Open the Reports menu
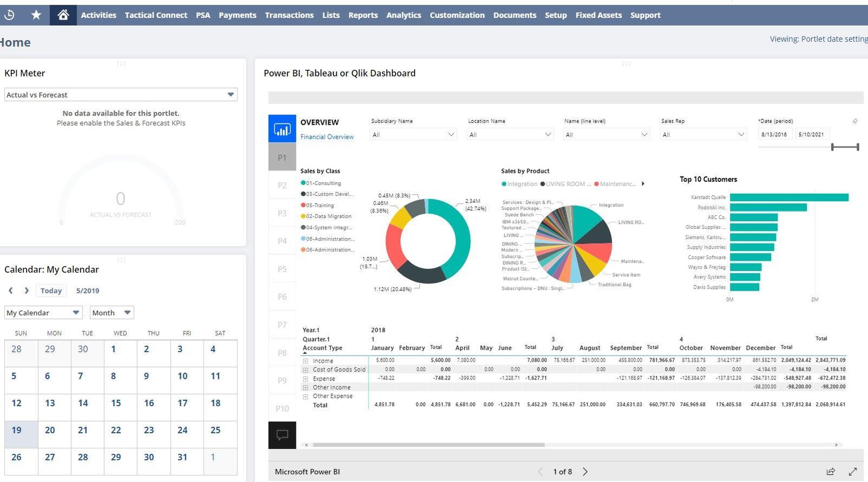 point(363,15)
